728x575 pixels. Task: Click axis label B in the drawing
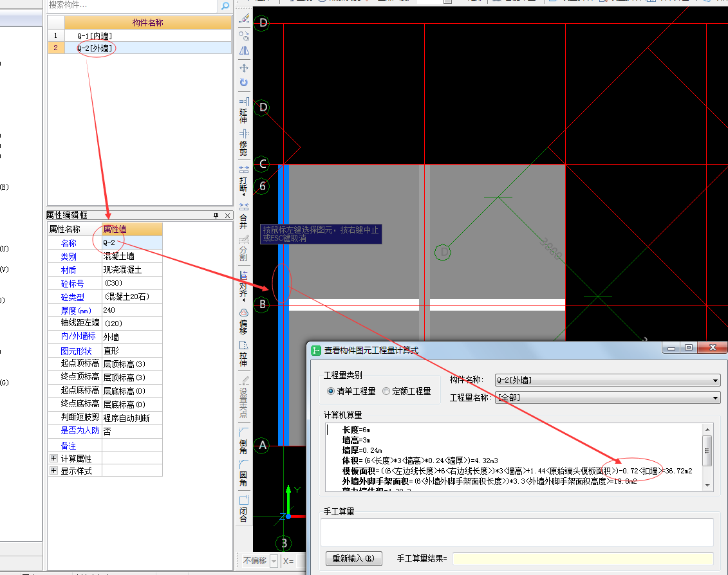click(x=263, y=304)
